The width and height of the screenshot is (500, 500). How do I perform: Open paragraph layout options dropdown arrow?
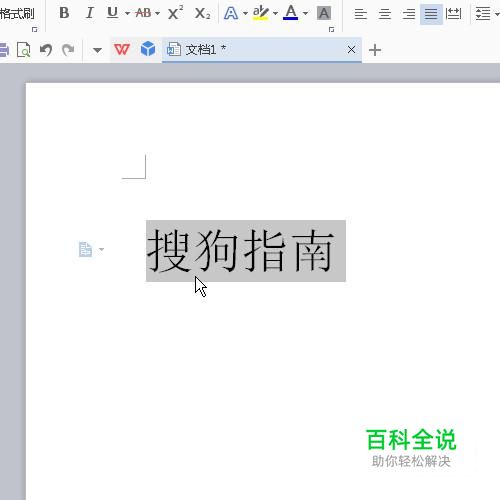(x=101, y=249)
